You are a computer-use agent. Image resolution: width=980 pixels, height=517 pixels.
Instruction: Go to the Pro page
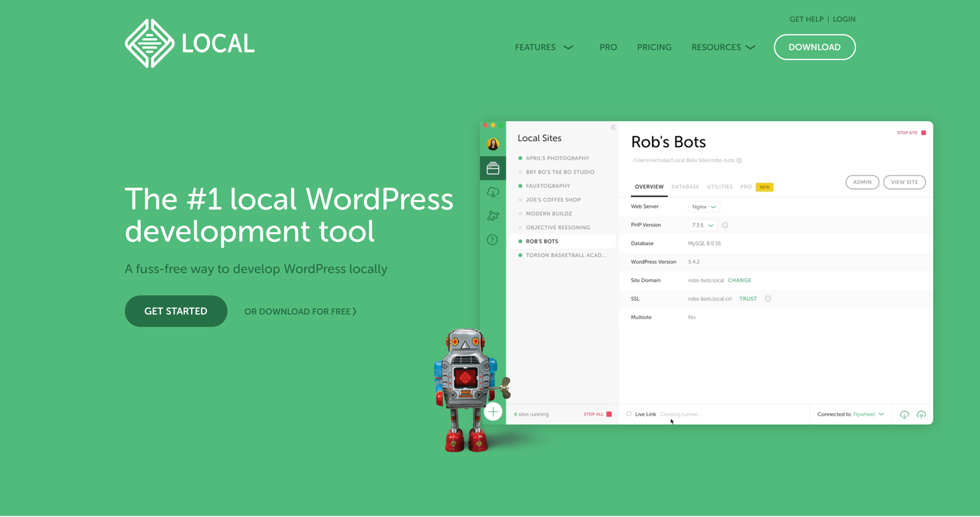608,47
